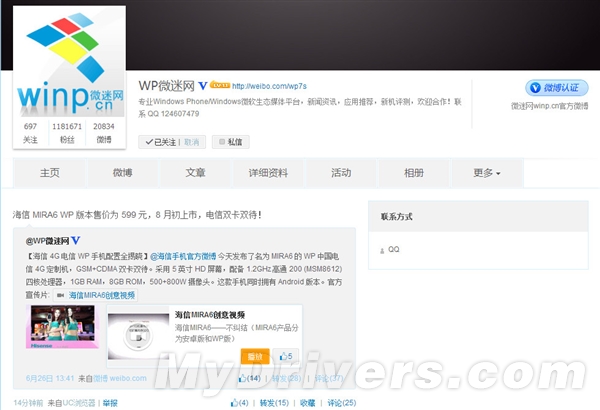Like the original post, thumbs-up (14)
This screenshot has width=600, height=410.
pyautogui.click(x=249, y=378)
